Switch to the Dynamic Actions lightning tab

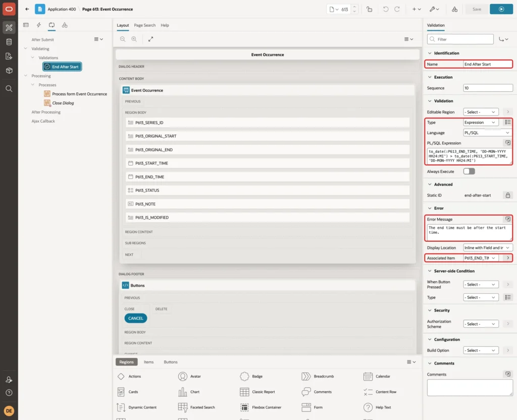point(39,25)
